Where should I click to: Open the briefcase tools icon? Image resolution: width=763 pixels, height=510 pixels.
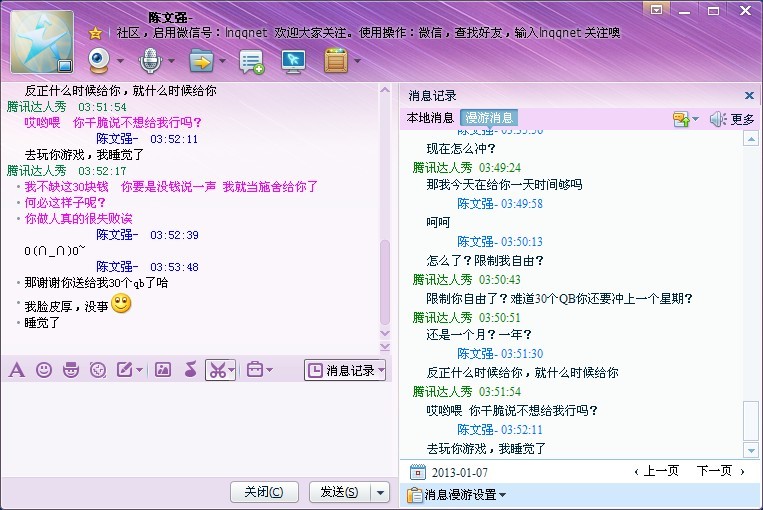(x=255, y=370)
